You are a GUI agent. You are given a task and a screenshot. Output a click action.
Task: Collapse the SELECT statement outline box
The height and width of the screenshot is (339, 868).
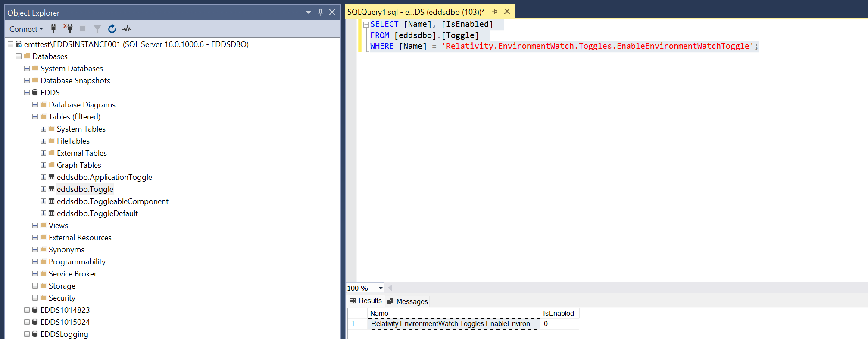[366, 25]
